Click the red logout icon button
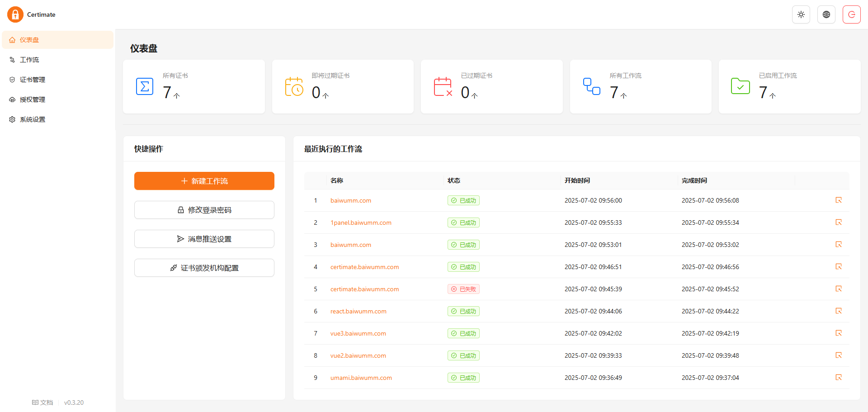This screenshot has height=412, width=868. pos(852,14)
